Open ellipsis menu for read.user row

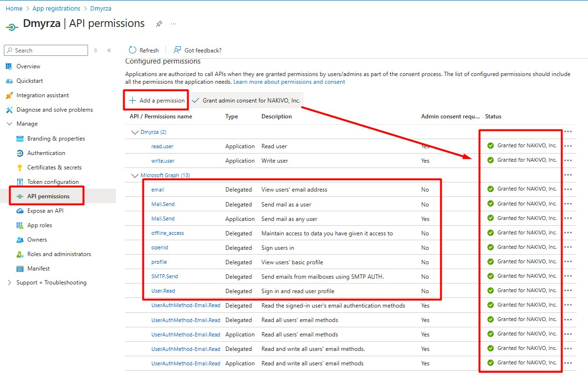[568, 146]
